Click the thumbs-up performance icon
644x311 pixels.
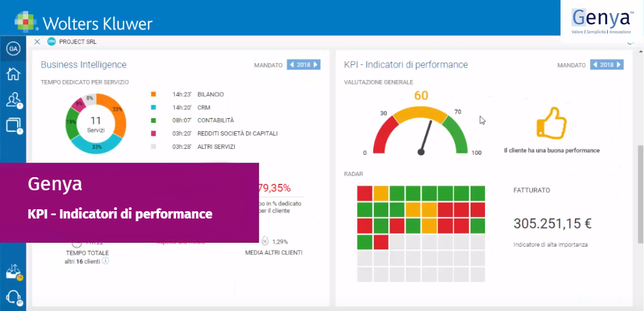551,123
